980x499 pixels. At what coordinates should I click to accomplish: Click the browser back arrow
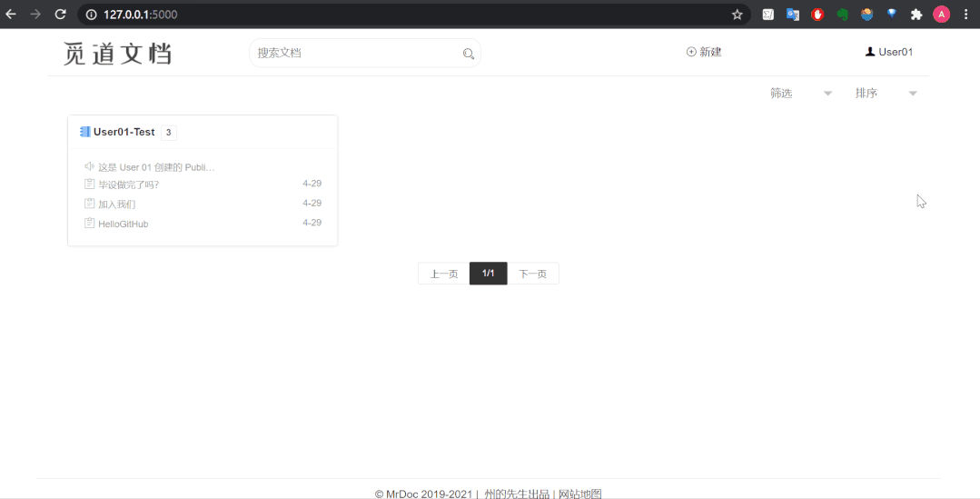tap(11, 15)
